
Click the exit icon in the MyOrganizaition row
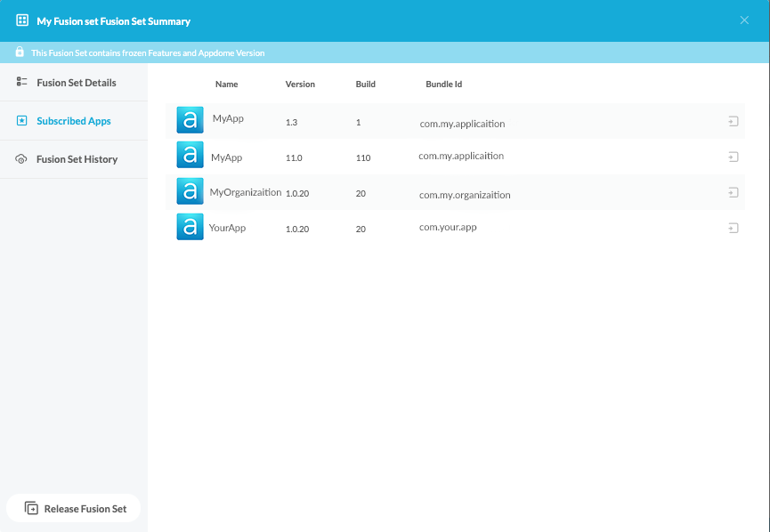[x=734, y=192]
